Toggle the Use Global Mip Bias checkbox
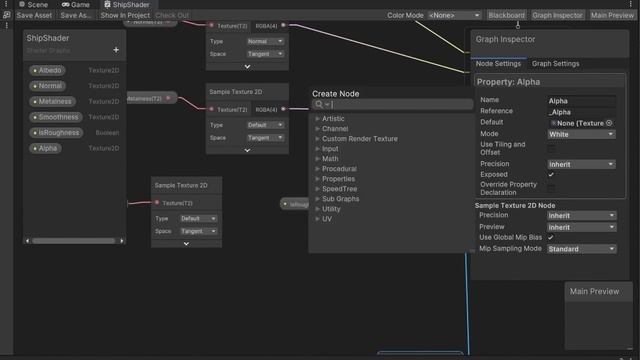The width and height of the screenshot is (640, 360). [551, 238]
